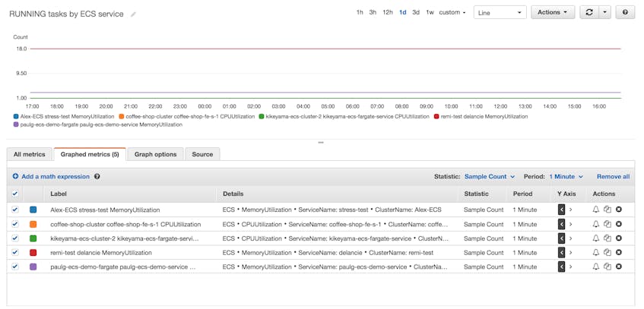Uncheck the paulg-ecs-demo-fargate metric
The height and width of the screenshot is (309, 644).
coord(14,266)
